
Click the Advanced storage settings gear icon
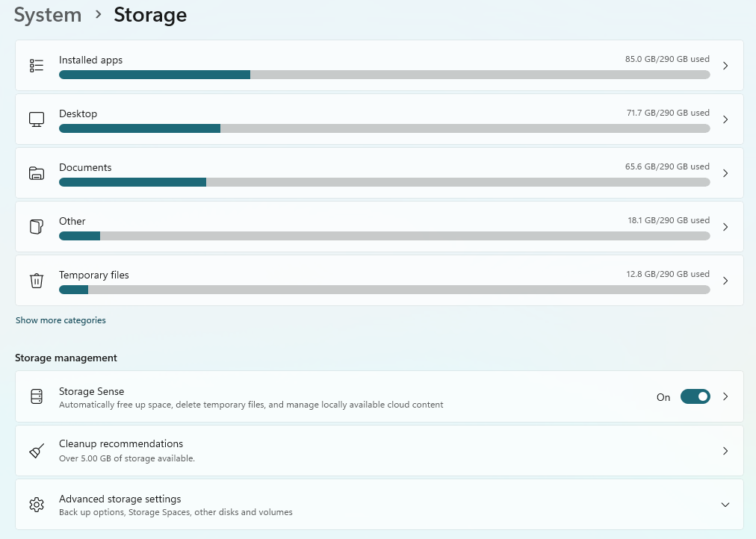(x=37, y=505)
